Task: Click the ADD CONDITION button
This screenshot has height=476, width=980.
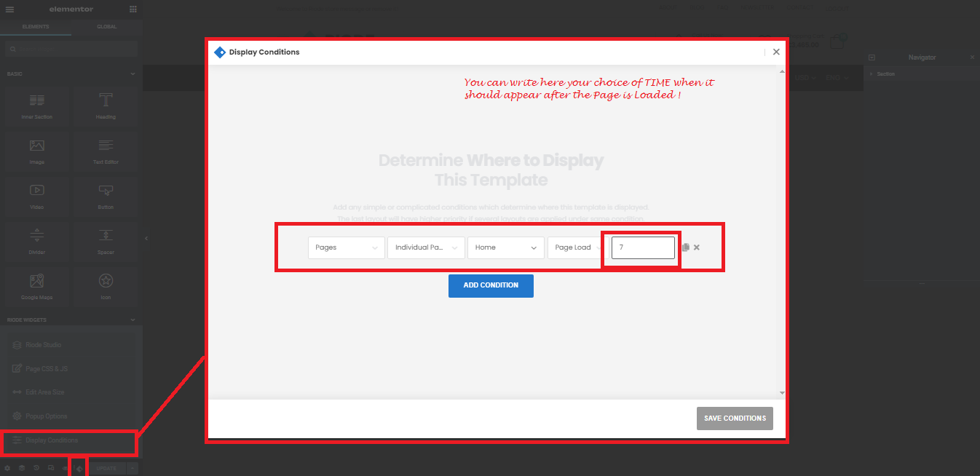Action: [x=491, y=285]
